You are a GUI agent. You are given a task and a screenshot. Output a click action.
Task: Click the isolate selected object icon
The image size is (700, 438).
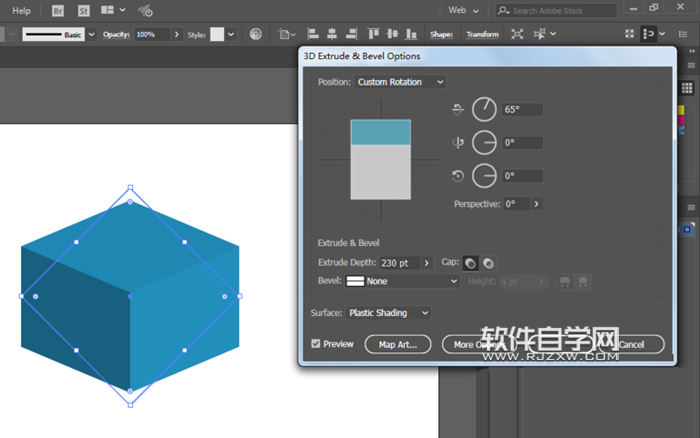[x=517, y=34]
